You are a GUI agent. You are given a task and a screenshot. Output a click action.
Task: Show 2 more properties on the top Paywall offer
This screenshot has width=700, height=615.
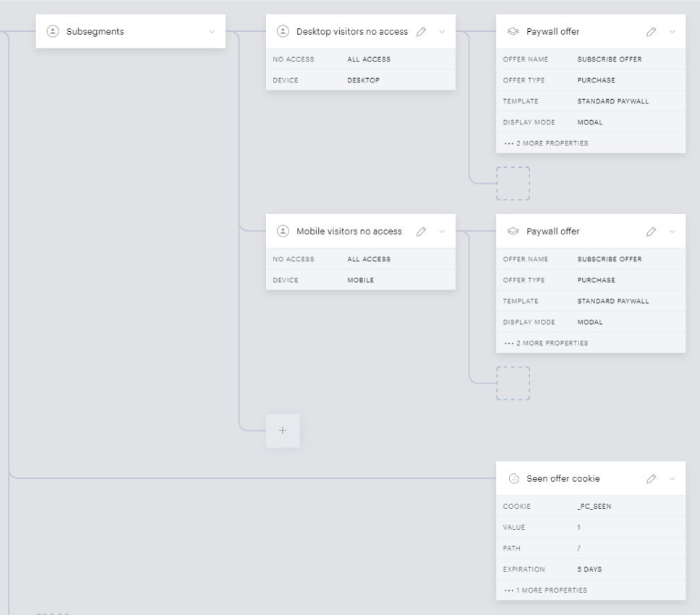(x=546, y=143)
